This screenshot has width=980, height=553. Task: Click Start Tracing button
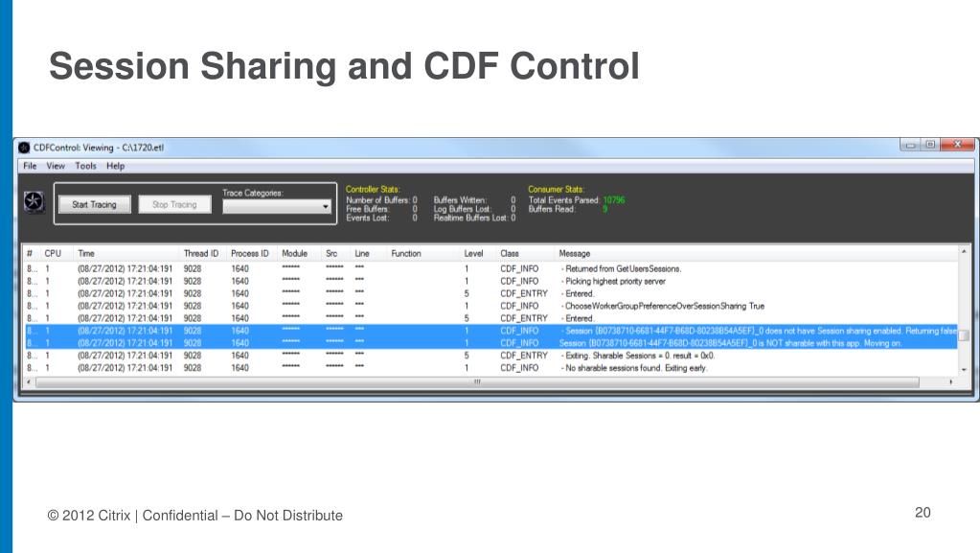95,204
